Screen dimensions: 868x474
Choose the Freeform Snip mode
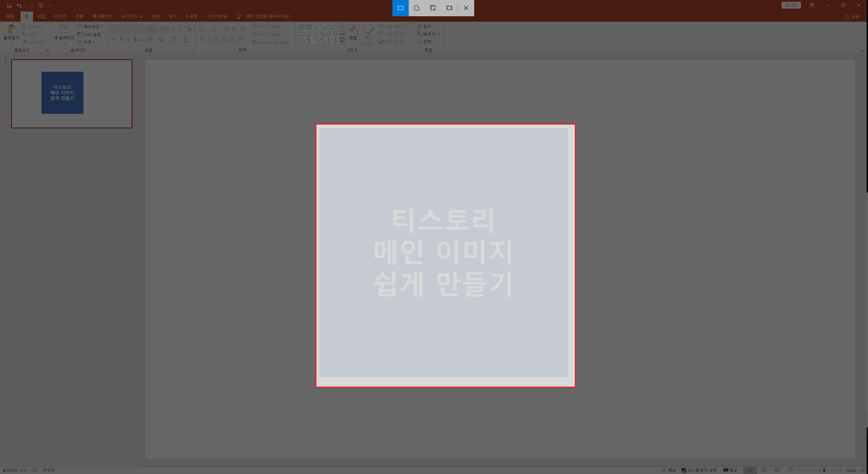[417, 8]
